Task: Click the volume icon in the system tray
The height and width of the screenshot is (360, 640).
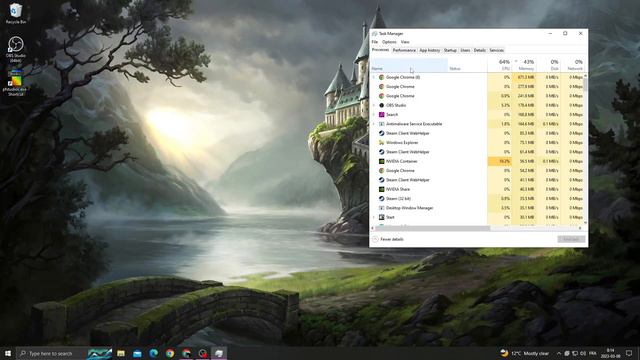Action: [x=583, y=353]
